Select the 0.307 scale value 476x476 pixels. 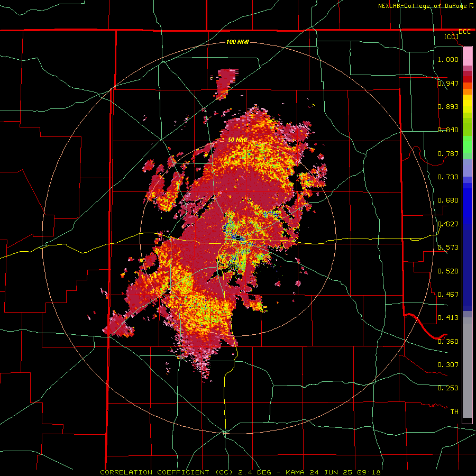tap(448, 364)
